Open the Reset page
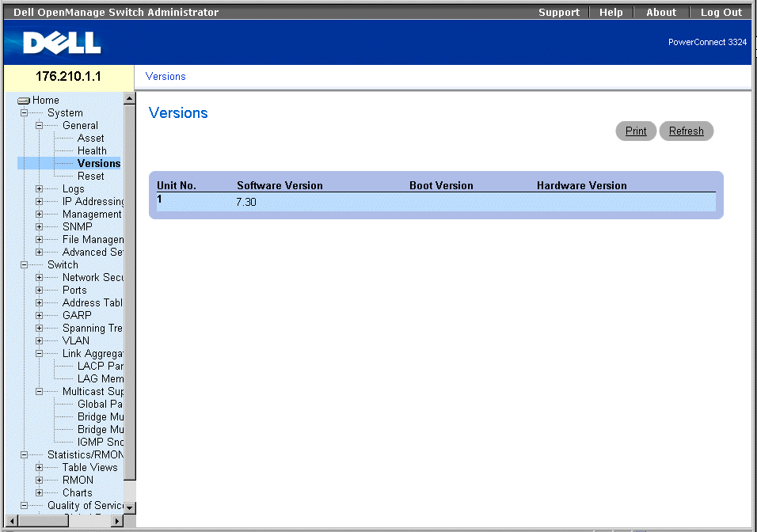Image resolution: width=757 pixels, height=532 pixels. (x=91, y=177)
